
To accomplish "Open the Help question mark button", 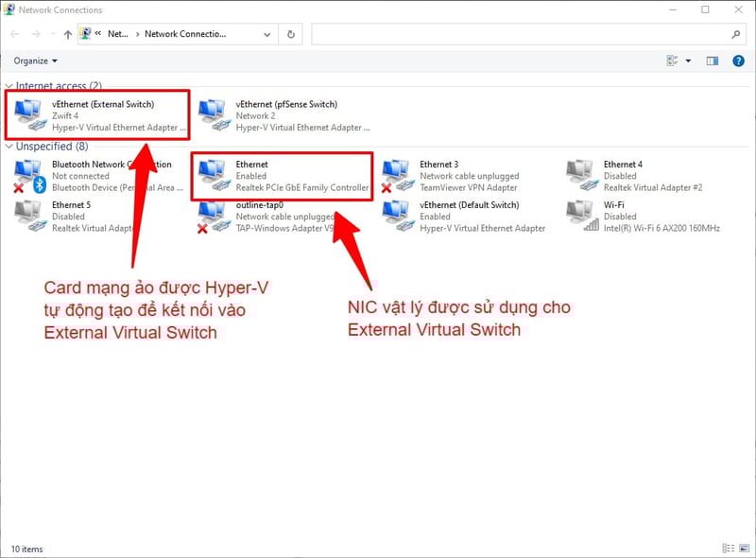I will point(737,61).
